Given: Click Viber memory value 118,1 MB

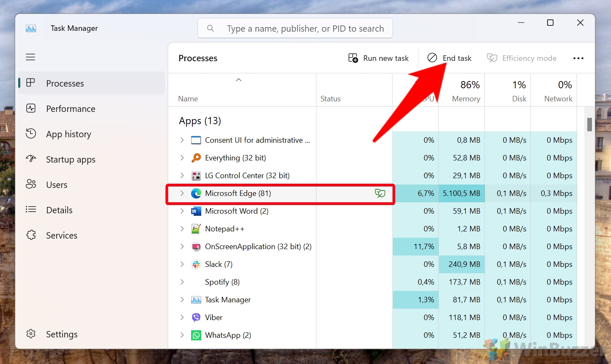Looking at the screenshot, I should click(x=464, y=318).
